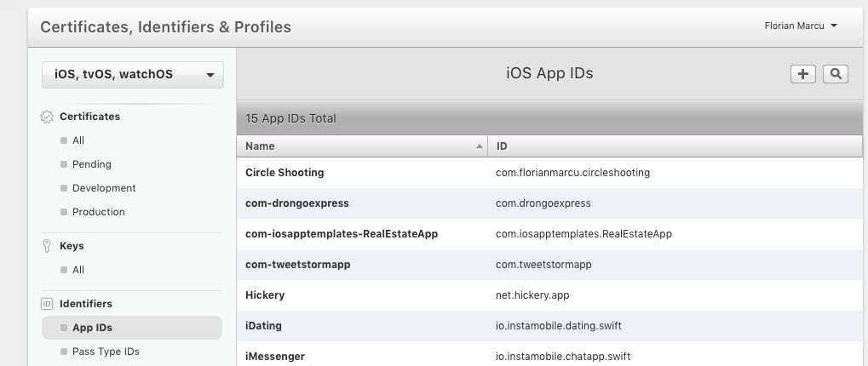Click the Keys section key icon
Viewport: 868px width, 366px height.
click(x=48, y=246)
